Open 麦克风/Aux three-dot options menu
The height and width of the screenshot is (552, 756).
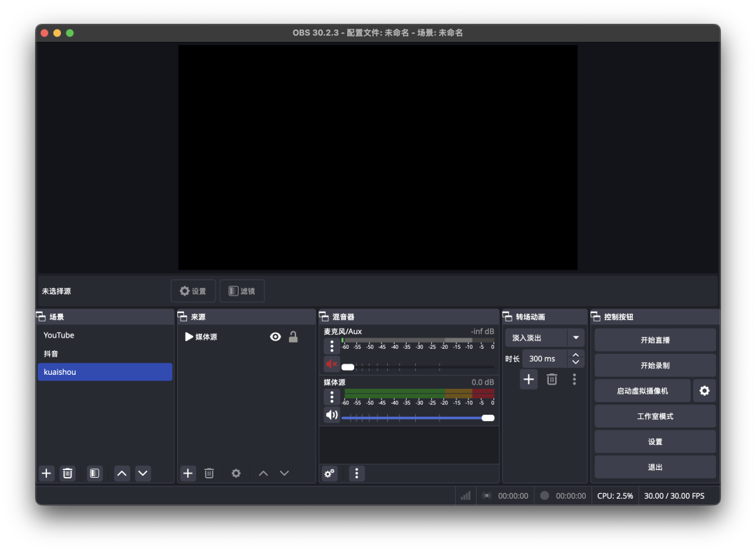pyautogui.click(x=332, y=346)
